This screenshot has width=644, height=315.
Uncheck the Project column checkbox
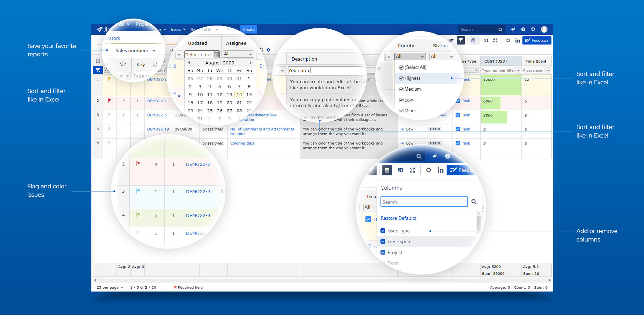click(x=383, y=252)
